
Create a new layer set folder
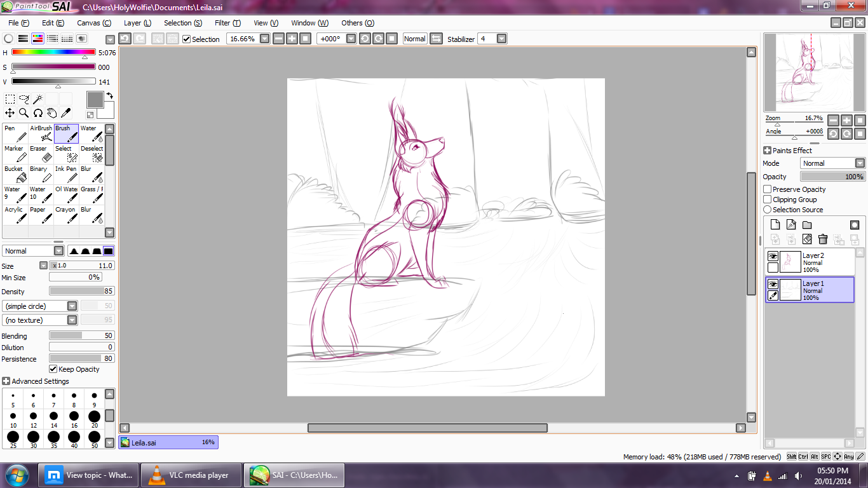click(807, 225)
